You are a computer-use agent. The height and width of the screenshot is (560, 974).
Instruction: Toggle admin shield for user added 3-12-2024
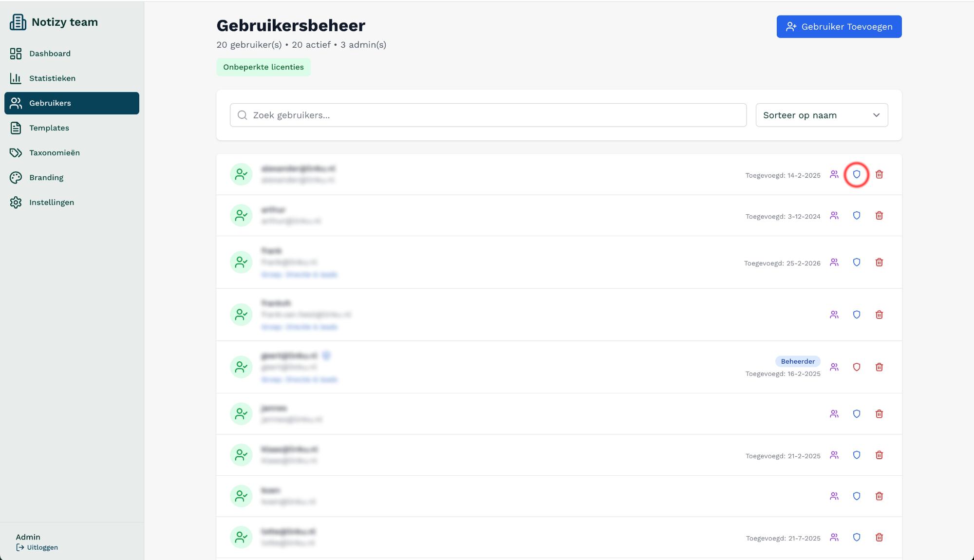pos(856,216)
